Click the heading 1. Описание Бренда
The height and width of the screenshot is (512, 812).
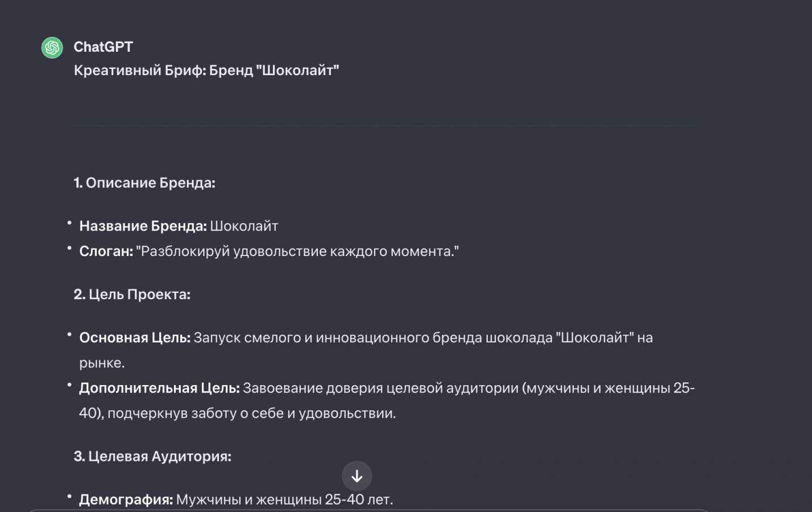pos(144,183)
